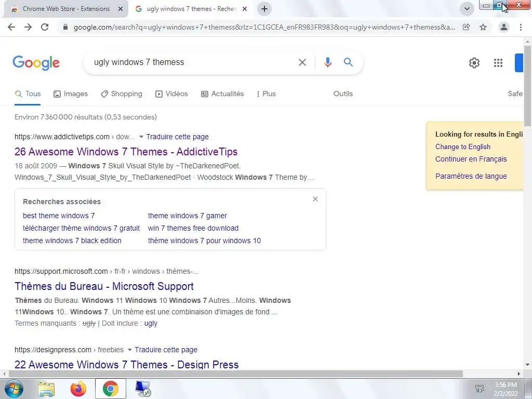This screenshot has height=399, width=532.
Task: Go to the Google logo homepage
Action: pyautogui.click(x=36, y=63)
